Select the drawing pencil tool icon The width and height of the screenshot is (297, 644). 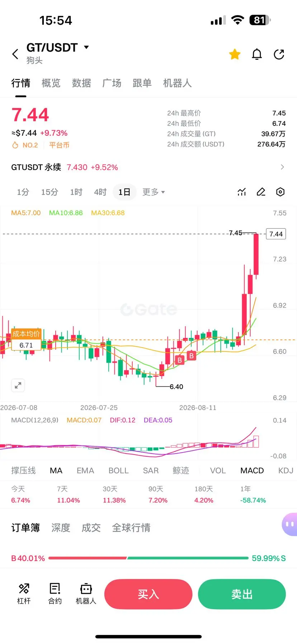coord(261,192)
